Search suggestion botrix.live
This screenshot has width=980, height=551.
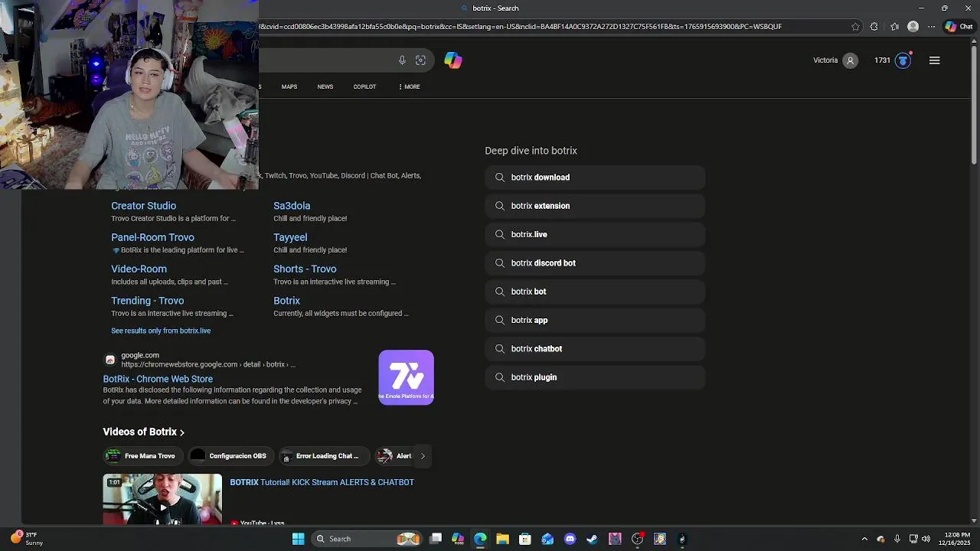595,234
